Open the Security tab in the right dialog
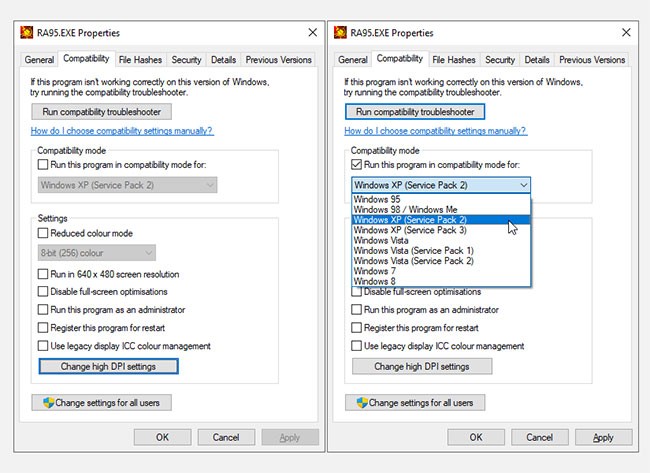The height and width of the screenshot is (473, 650). (500, 60)
